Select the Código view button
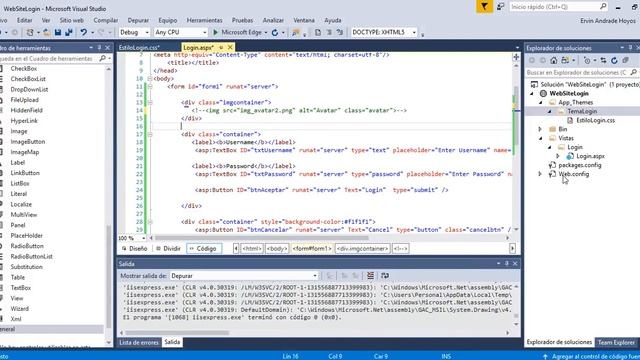The image size is (640, 360). click(x=204, y=249)
